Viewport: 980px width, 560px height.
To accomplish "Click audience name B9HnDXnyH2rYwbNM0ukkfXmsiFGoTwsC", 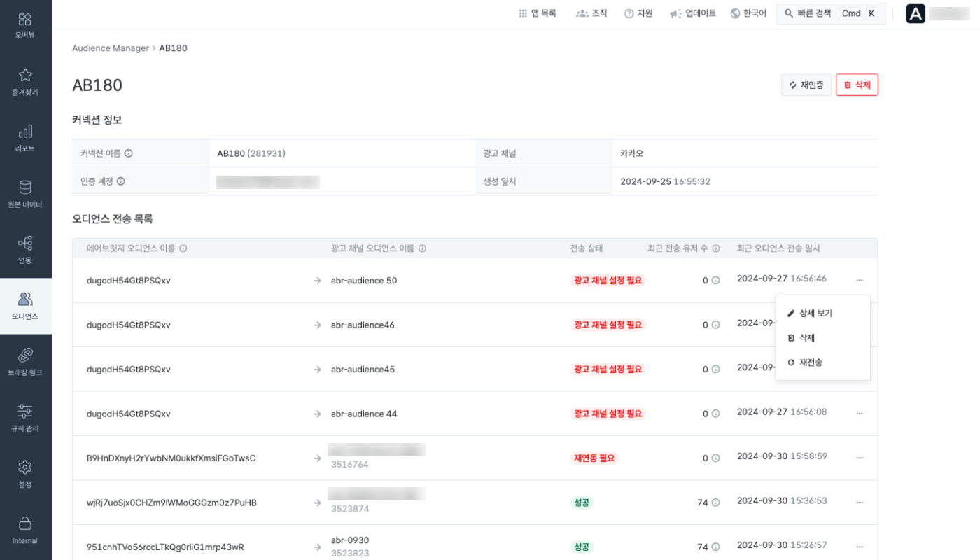I will point(171,458).
